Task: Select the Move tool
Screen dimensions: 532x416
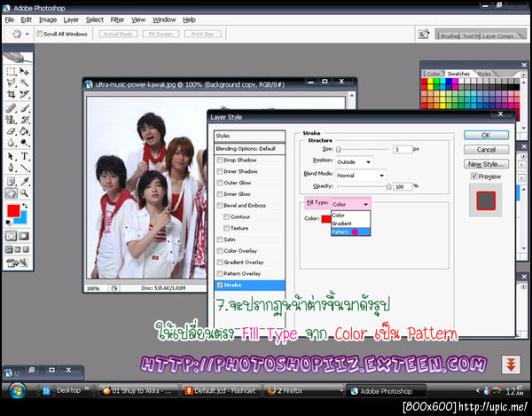Action: [x=24, y=72]
